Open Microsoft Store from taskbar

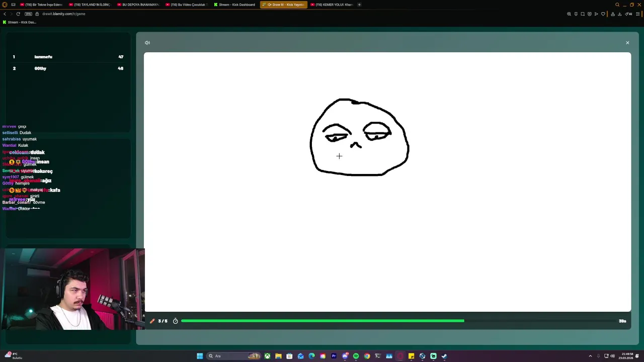tap(289, 356)
